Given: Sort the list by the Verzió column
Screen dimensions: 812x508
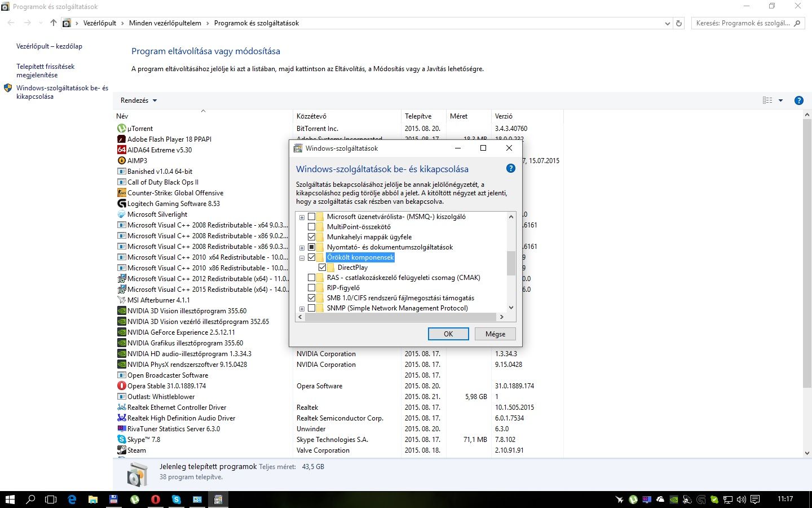Looking at the screenshot, I should [527, 116].
